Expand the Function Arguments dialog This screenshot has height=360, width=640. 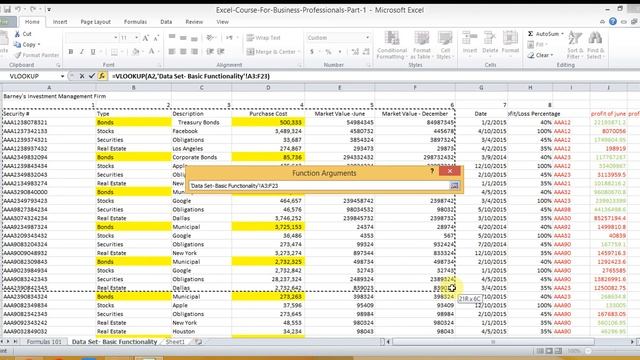(x=454, y=186)
